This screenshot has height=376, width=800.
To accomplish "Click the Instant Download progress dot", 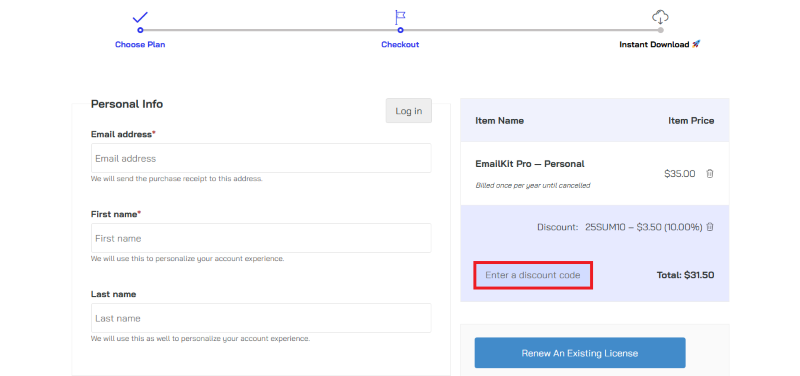I will (661, 30).
